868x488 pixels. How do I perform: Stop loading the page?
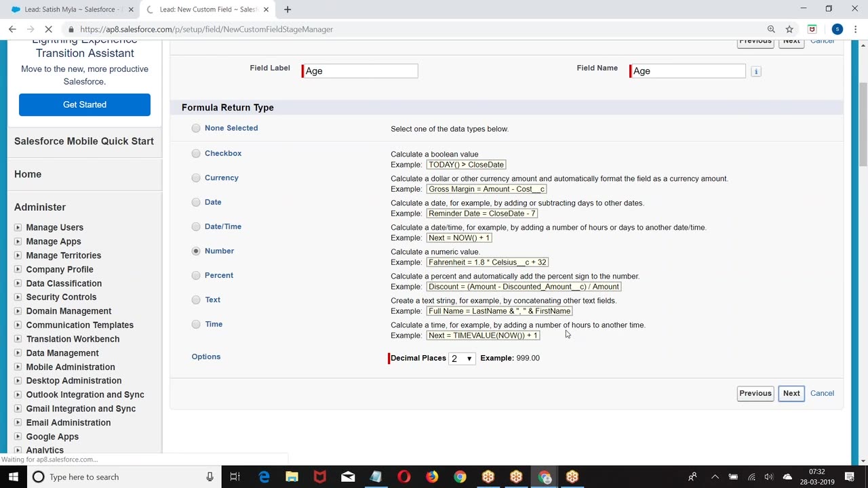click(49, 29)
